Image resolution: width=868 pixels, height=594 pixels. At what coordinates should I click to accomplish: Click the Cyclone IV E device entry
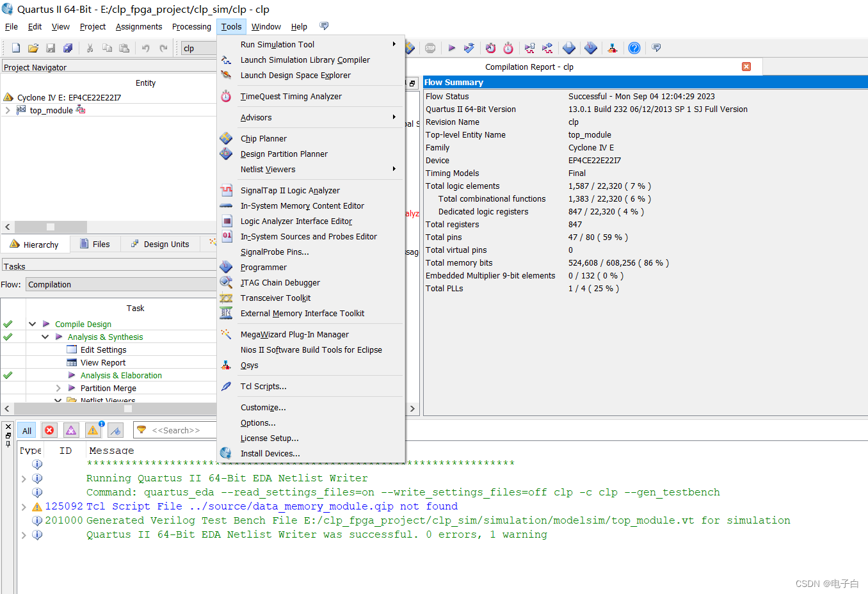[69, 97]
